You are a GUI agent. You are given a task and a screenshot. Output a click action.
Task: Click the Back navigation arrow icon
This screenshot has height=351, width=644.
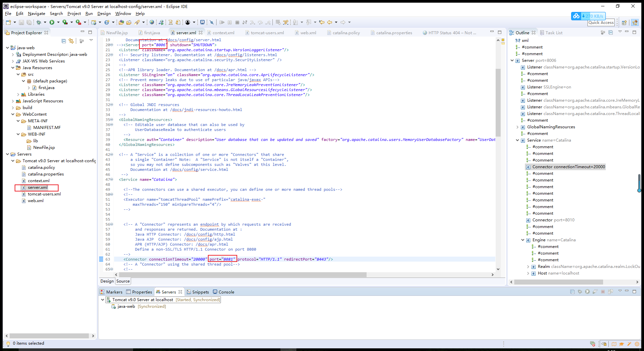coord(330,22)
